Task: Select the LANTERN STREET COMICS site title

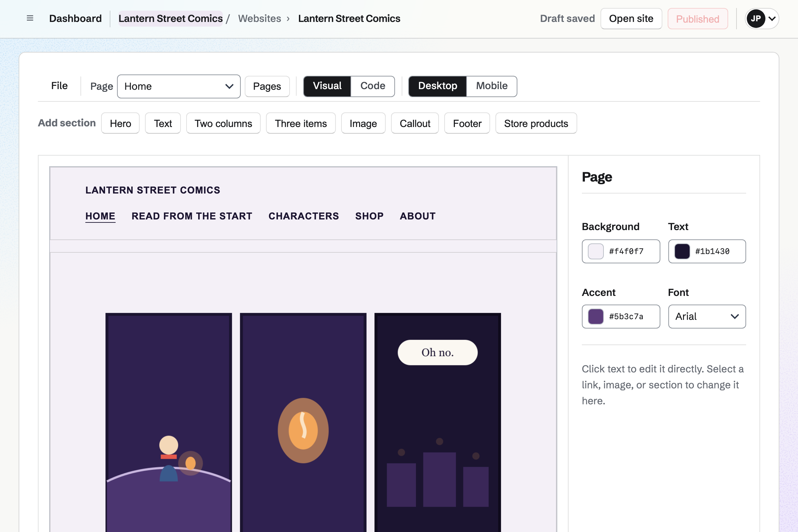Action: pos(153,190)
